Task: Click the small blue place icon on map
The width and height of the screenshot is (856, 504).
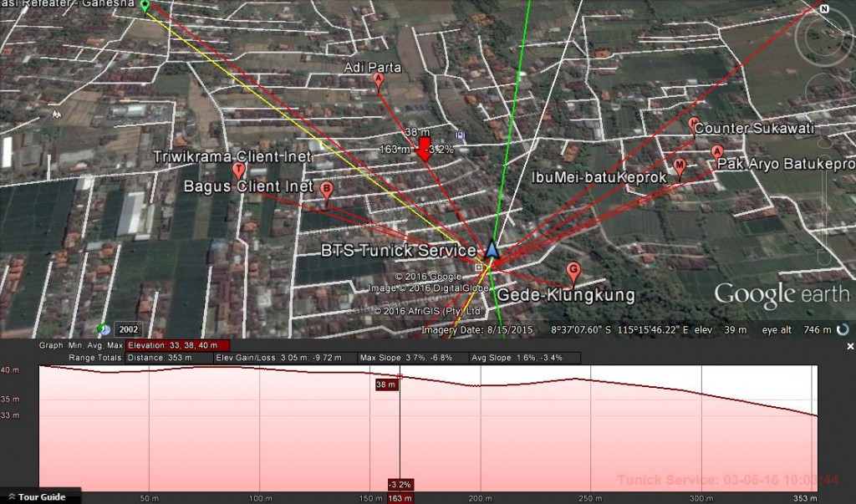Action: point(461,135)
